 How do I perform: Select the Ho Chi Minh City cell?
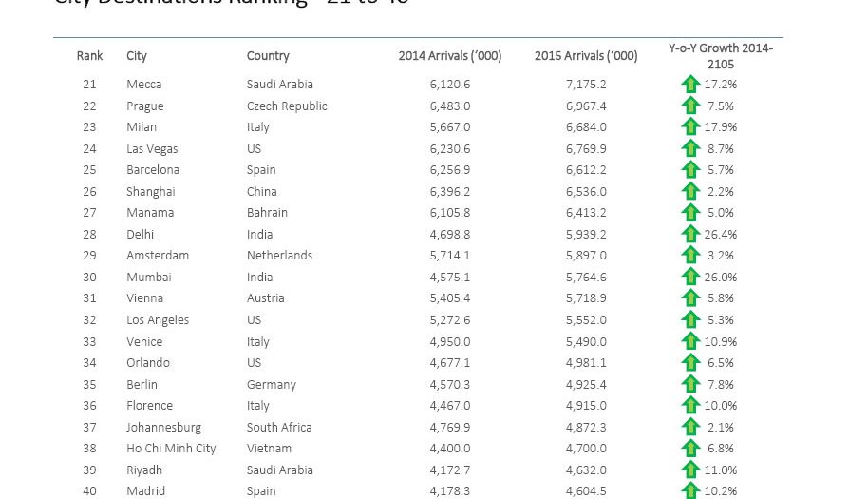(171, 449)
